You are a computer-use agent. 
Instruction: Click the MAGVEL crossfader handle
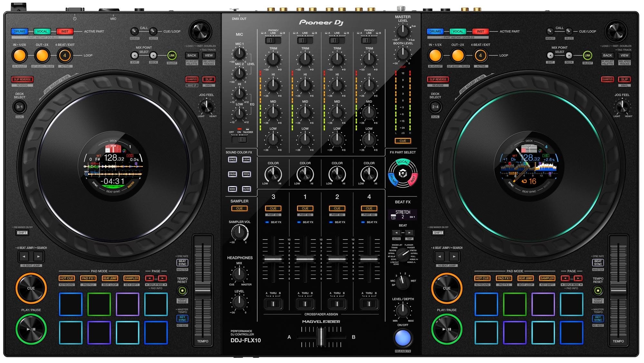pyautogui.click(x=321, y=337)
